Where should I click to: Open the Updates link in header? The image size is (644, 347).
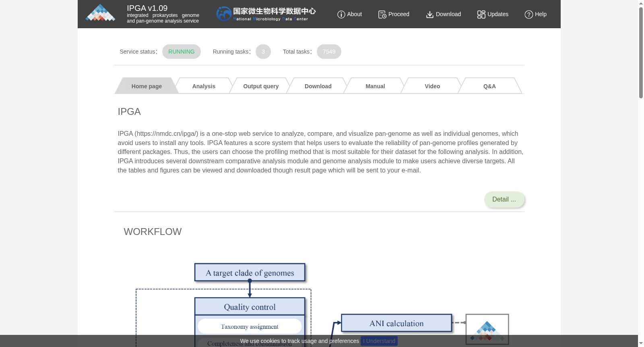pyautogui.click(x=497, y=14)
